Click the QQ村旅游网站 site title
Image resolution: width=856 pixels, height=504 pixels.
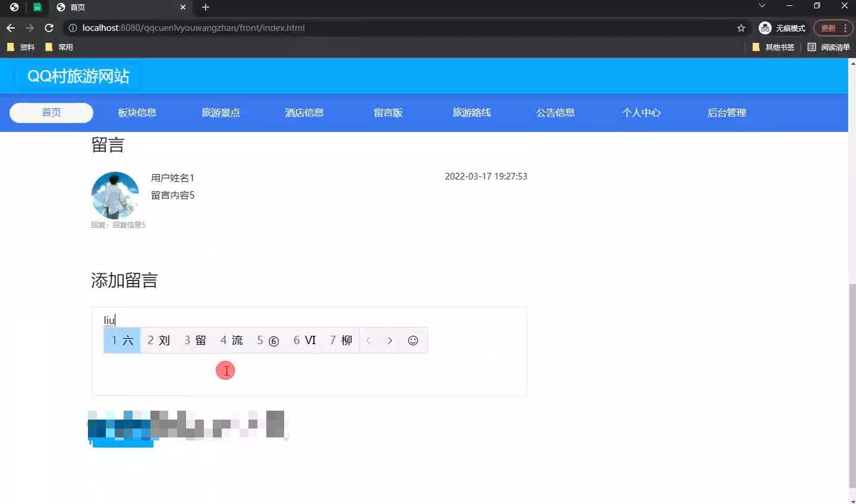(x=78, y=76)
